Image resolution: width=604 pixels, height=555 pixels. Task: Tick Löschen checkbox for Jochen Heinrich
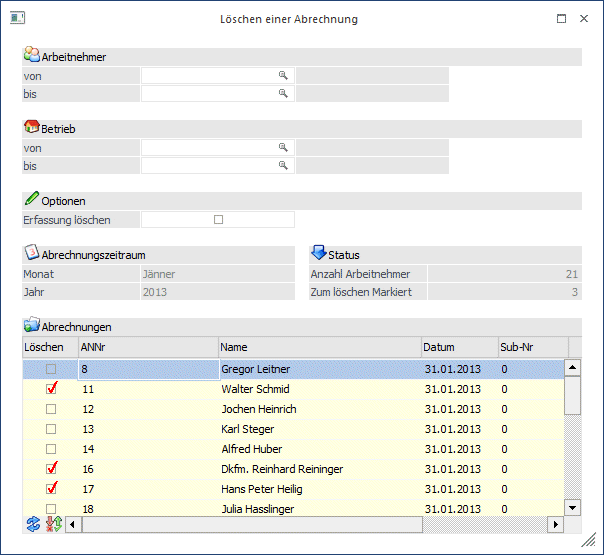click(x=52, y=409)
